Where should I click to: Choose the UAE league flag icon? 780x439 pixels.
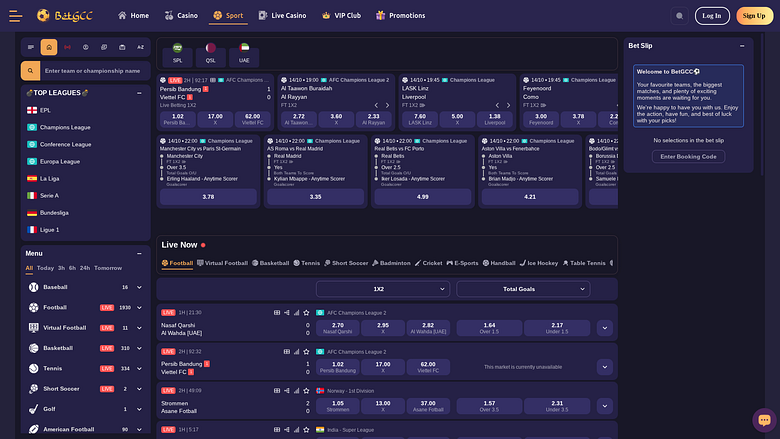244,53
